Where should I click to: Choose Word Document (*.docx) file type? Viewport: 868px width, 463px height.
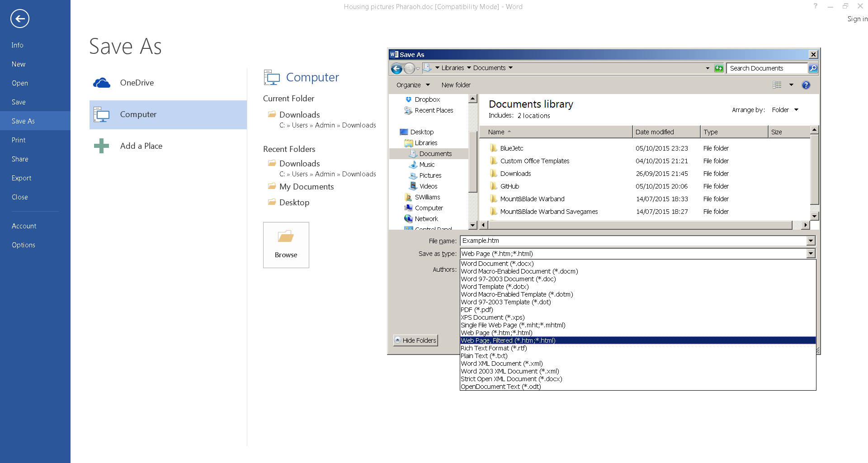coord(638,264)
